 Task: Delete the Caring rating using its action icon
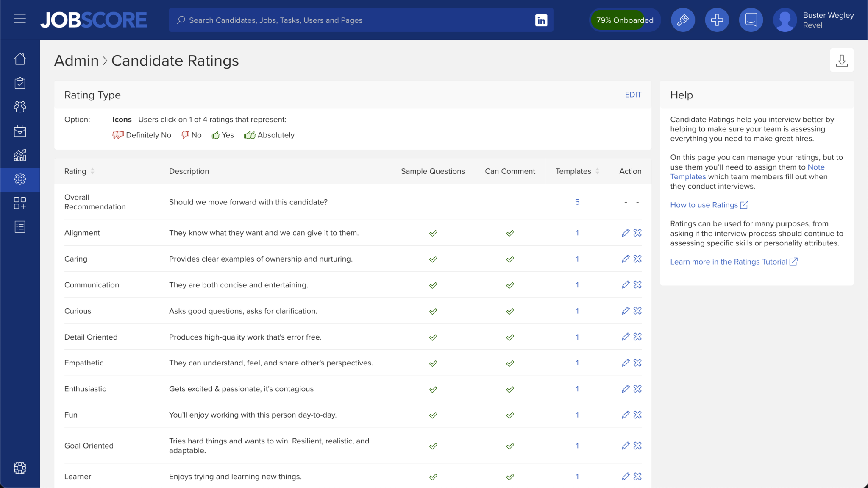(638, 259)
